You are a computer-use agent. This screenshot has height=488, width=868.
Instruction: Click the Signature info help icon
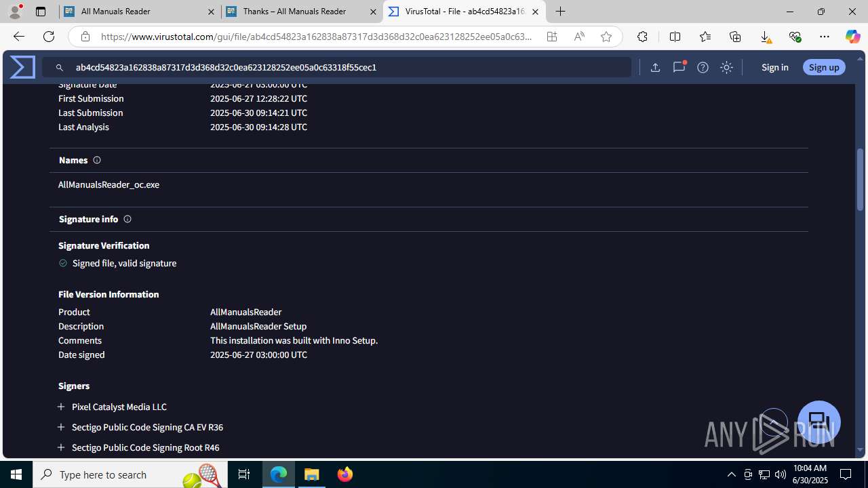click(127, 219)
